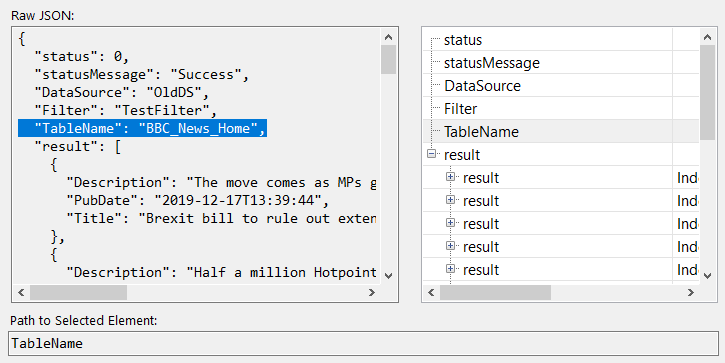The image size is (725, 363).
Task: Select the statusMessage tree item
Action: pos(492,63)
